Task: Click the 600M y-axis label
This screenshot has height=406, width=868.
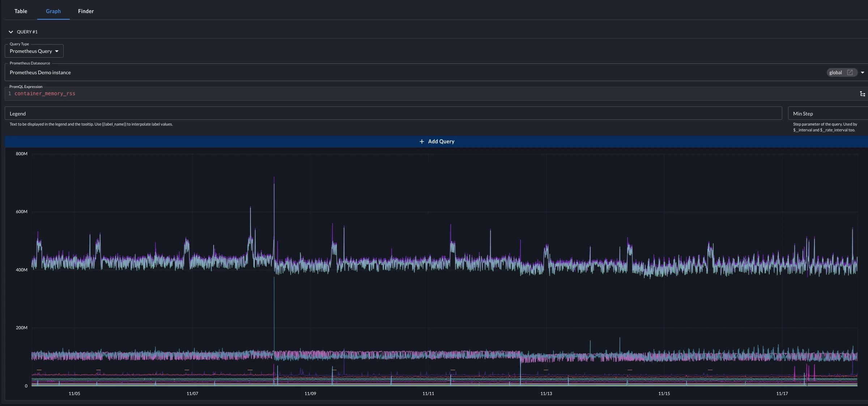Action: pos(22,212)
